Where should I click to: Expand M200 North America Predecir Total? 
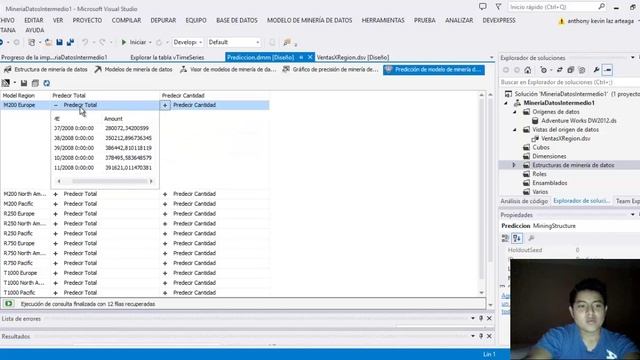tap(56, 194)
